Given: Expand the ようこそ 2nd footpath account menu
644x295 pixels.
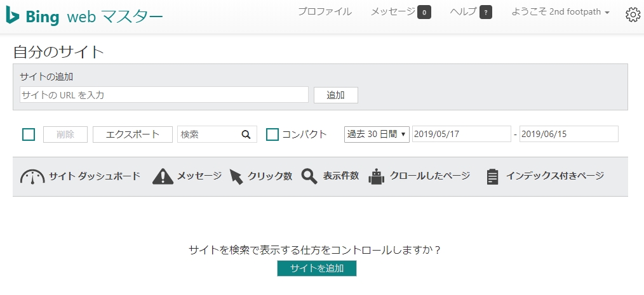Looking at the screenshot, I should [x=561, y=12].
